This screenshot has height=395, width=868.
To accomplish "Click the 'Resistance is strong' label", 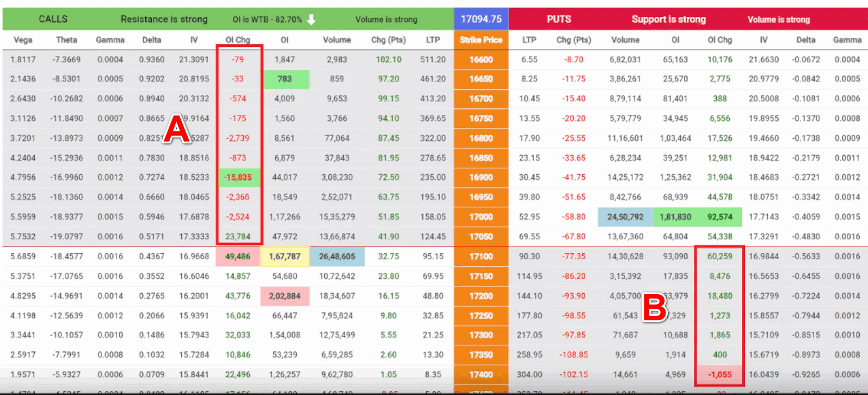I will [x=164, y=19].
